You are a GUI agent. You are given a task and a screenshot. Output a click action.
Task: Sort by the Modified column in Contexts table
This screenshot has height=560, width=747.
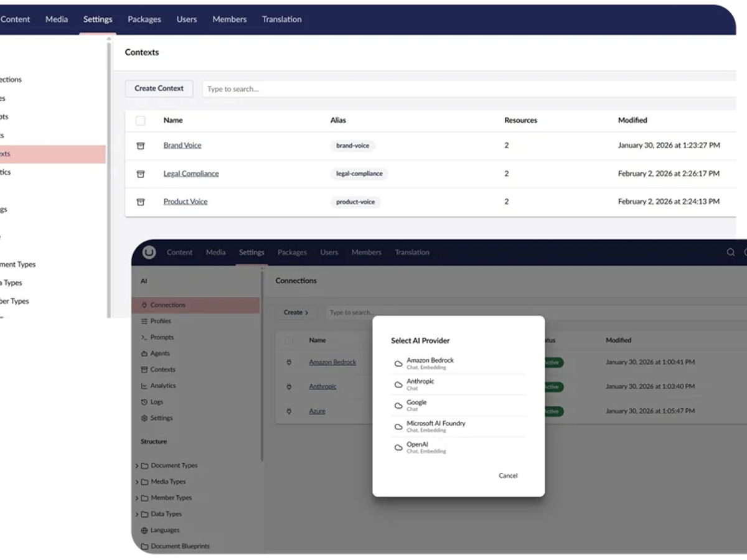pyautogui.click(x=632, y=120)
